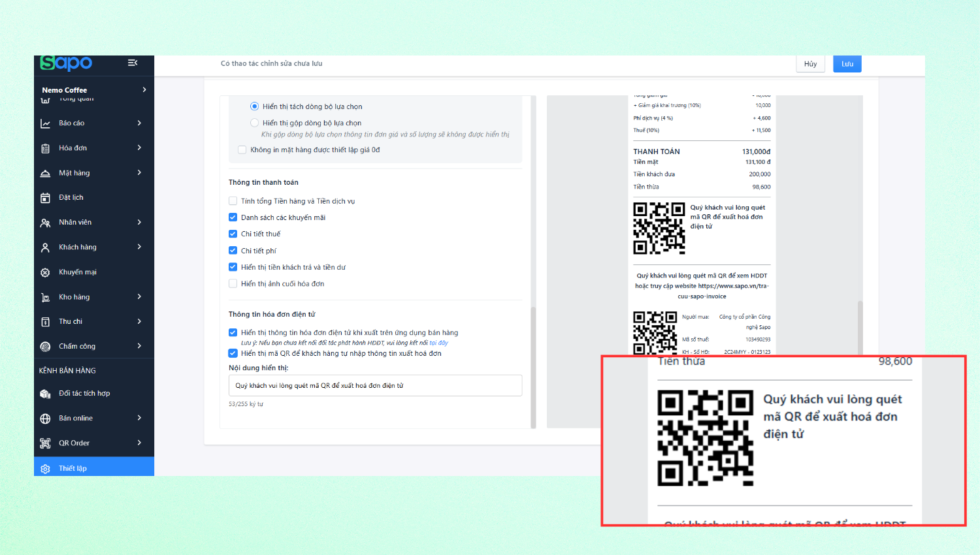Open Đối tác tích hợp menu item
This screenshot has height=555, width=980.
(94, 394)
